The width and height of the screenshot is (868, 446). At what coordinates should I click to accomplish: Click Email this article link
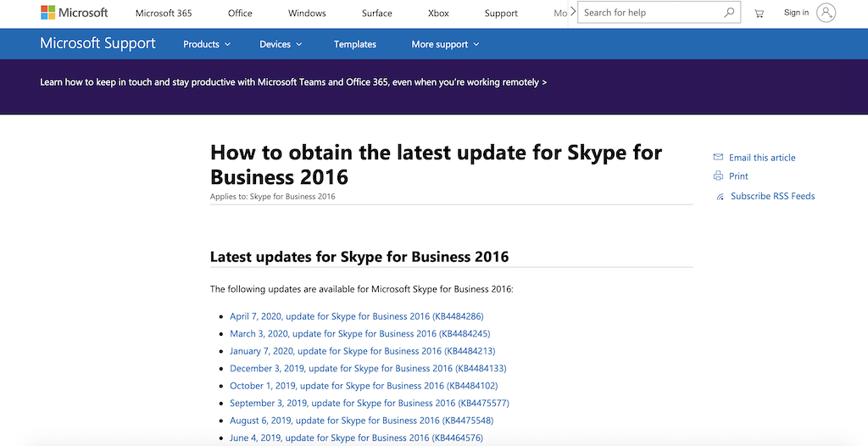tap(762, 158)
